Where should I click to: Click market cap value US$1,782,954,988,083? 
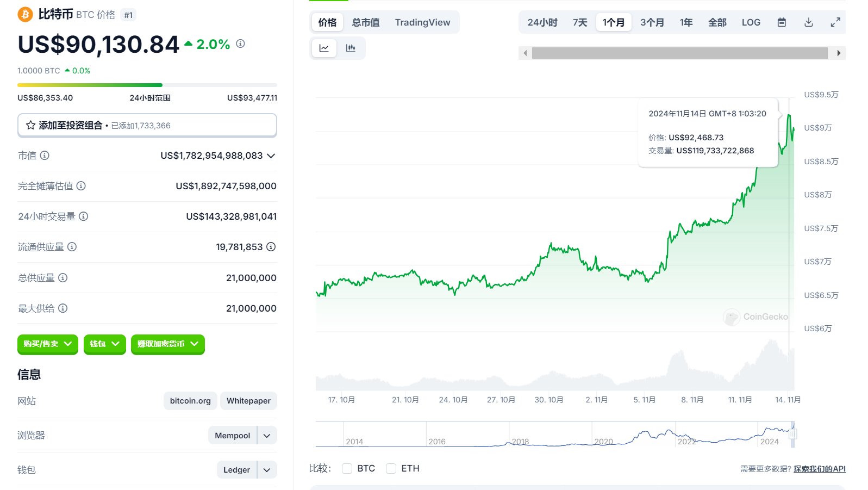(x=211, y=156)
